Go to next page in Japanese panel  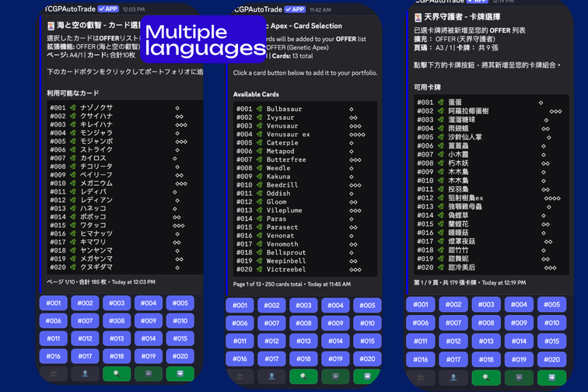coord(180,374)
